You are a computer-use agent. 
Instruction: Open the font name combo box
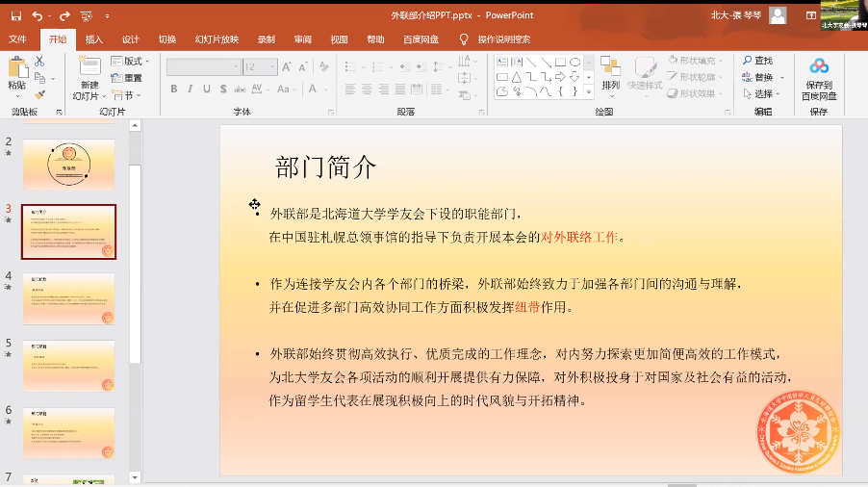tap(204, 67)
